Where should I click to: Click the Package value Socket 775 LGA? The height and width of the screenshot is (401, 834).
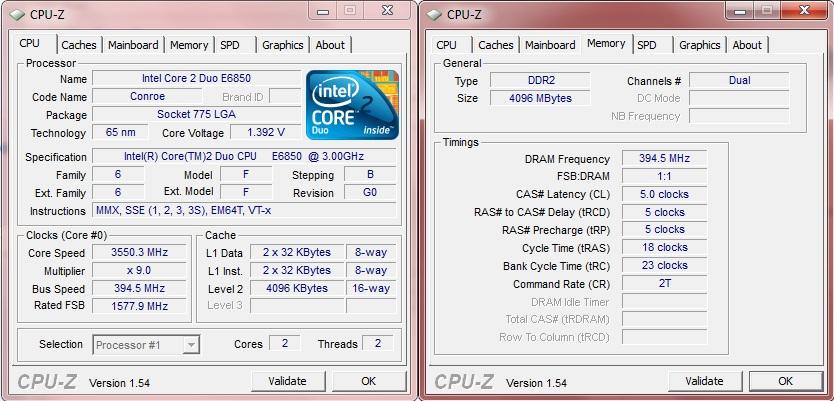pos(196,114)
